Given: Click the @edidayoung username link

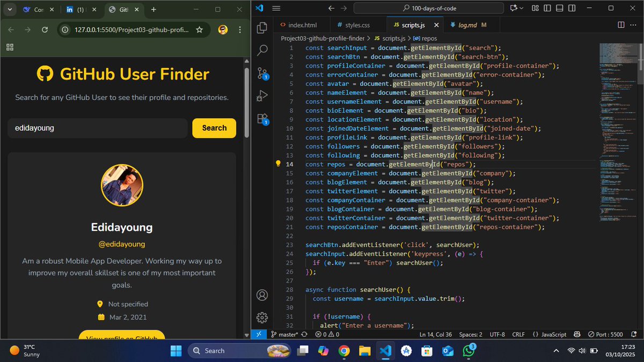Looking at the screenshot, I should tap(122, 244).
